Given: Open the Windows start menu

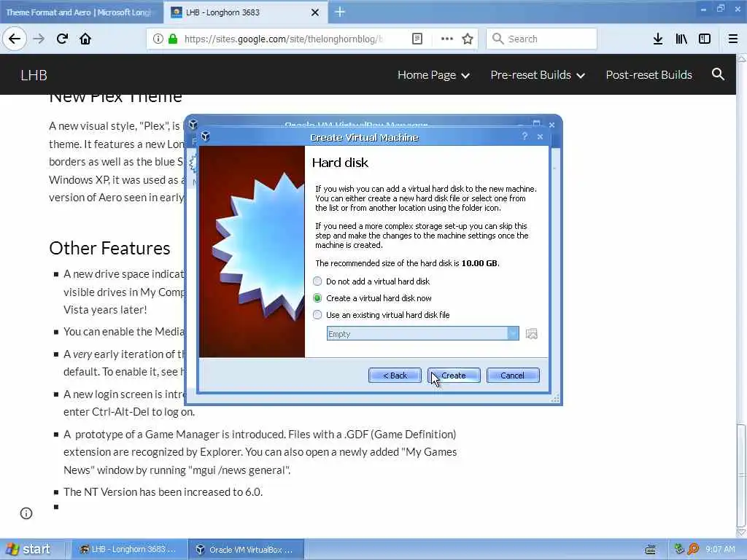Looking at the screenshot, I should coord(28,549).
